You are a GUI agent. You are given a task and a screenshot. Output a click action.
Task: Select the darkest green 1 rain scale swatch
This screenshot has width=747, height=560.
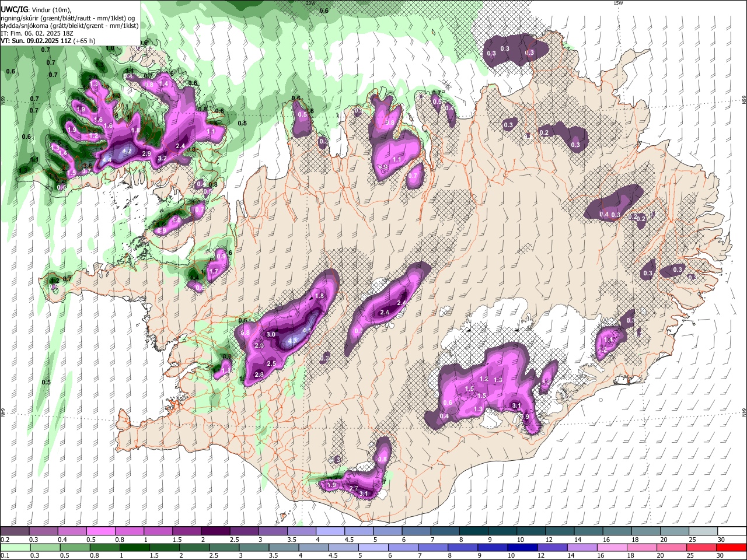(x=134, y=547)
